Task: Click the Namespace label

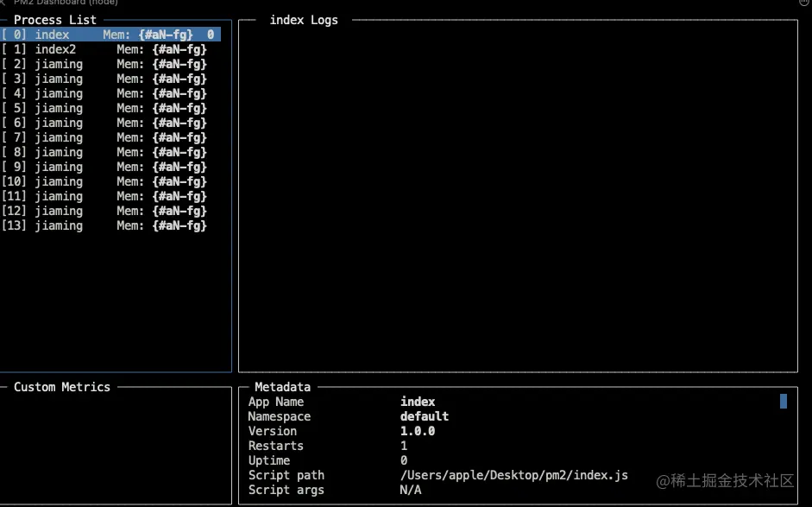Action: tap(279, 416)
